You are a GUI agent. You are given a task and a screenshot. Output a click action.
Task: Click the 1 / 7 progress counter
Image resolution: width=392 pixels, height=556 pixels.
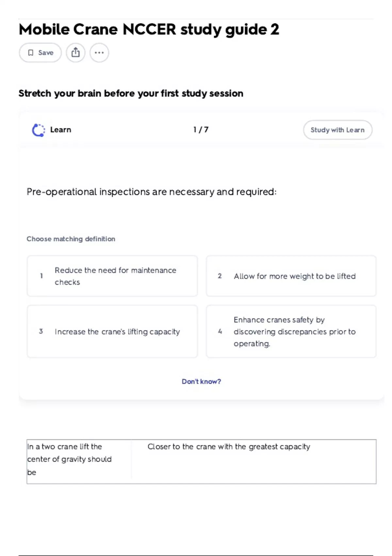[201, 130]
